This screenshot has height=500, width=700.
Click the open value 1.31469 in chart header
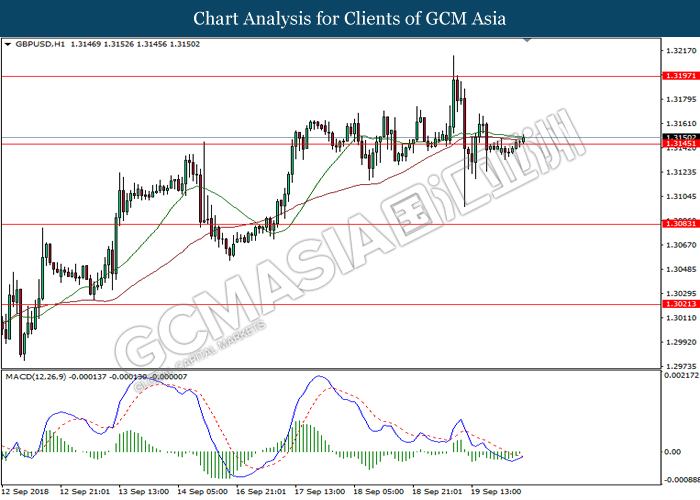pos(86,44)
